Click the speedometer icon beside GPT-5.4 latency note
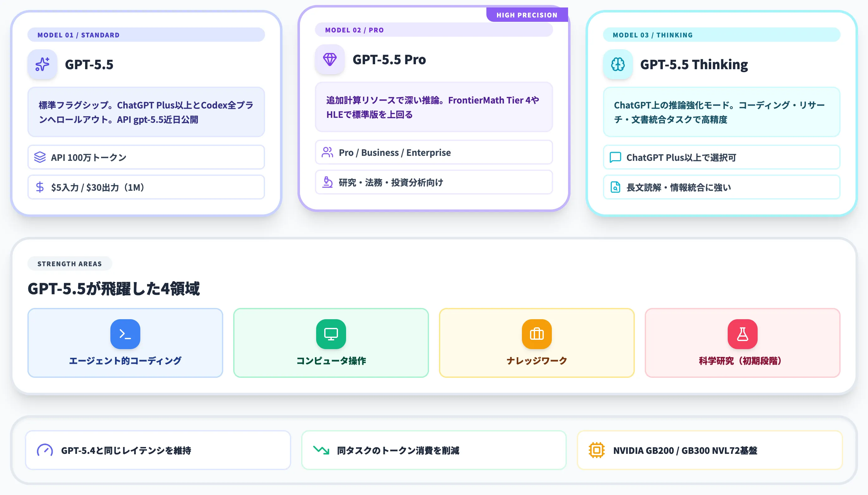Screen dimensions: 868x495 (x=45, y=450)
